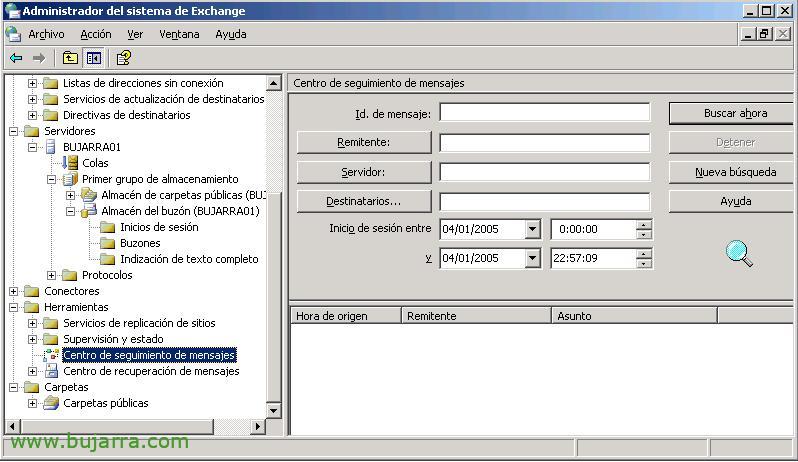
Task: Open the Archivo menu
Action: (46, 34)
